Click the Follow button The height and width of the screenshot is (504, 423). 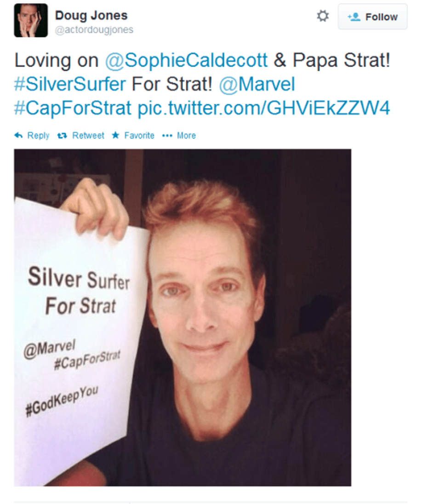[x=372, y=17]
